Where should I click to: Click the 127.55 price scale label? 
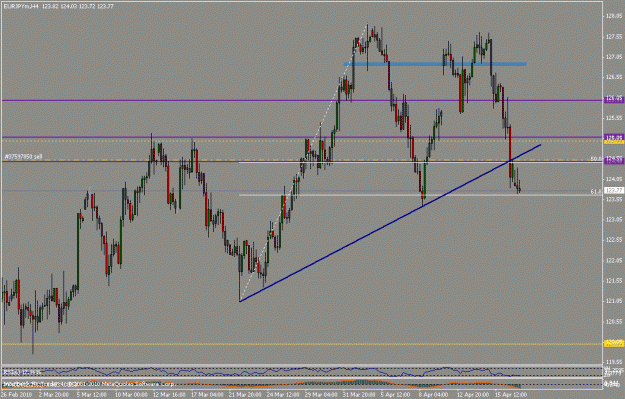(614, 36)
